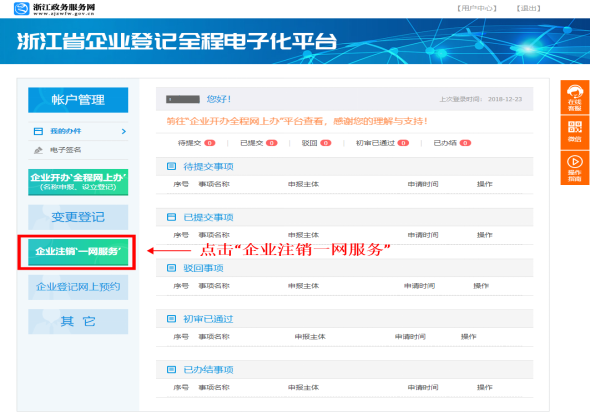Screen dimensions: 590x420
Task: Select the 待提交 status tab
Action: click(196, 143)
